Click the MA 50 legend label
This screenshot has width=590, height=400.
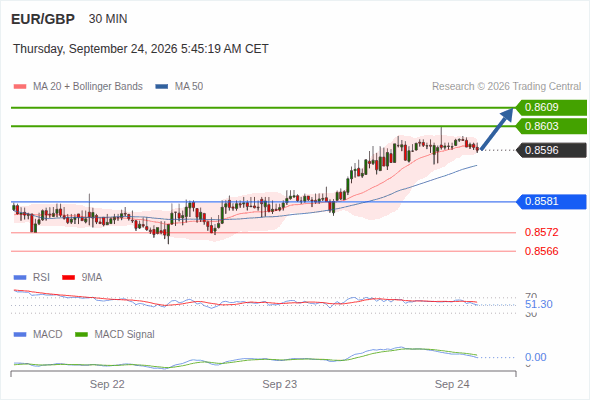(189, 87)
